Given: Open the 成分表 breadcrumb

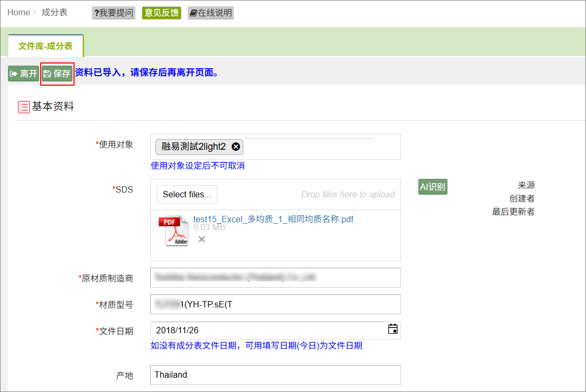Looking at the screenshot, I should pos(54,12).
